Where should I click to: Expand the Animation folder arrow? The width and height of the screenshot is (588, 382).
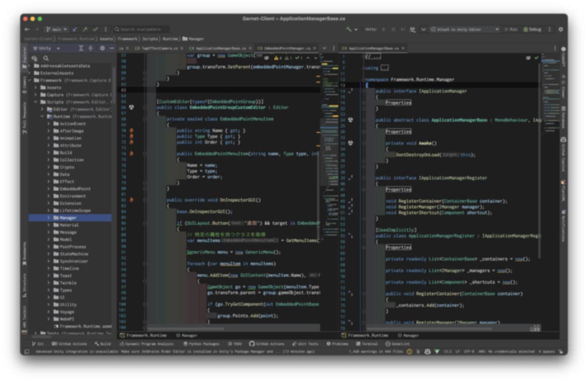pos(49,138)
